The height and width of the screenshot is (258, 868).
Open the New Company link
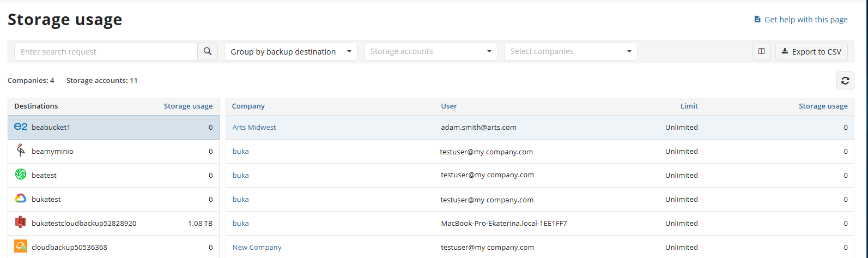[257, 247]
